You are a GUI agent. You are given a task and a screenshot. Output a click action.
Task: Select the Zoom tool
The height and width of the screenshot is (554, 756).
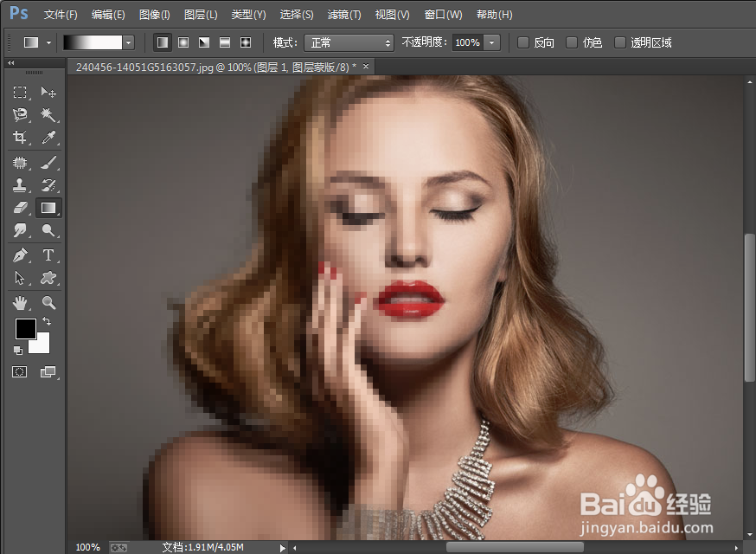48,303
